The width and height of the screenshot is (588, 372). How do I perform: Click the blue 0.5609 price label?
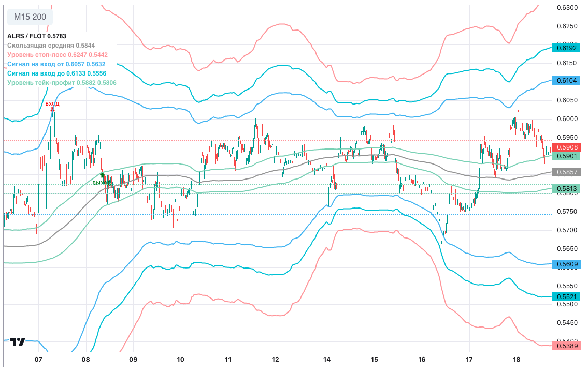tap(567, 264)
